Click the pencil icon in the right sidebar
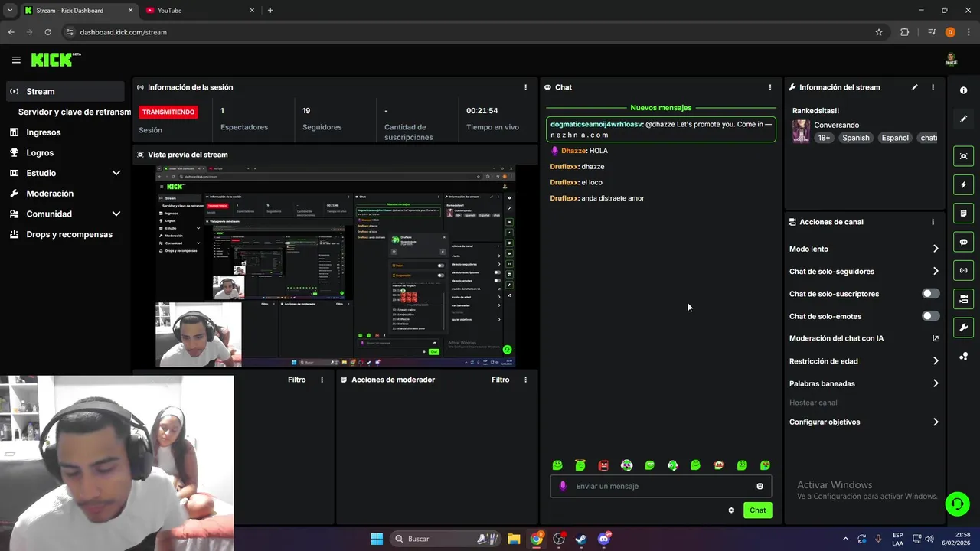Screen dimensions: 980x551 click(963, 119)
